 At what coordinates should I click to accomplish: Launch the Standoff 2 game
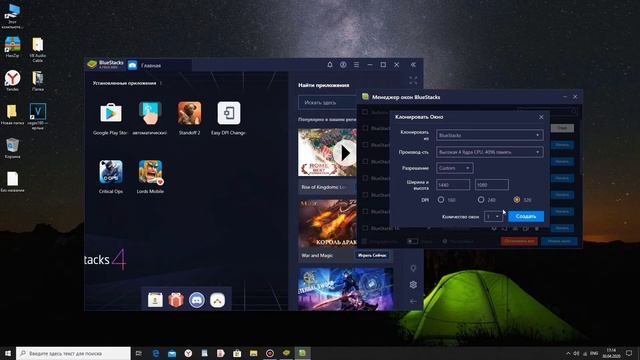189,113
